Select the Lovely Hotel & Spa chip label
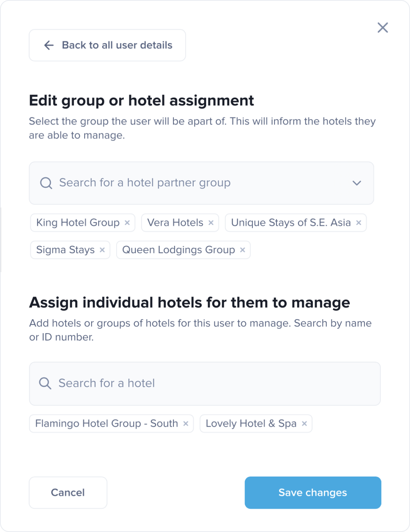 [251, 424]
